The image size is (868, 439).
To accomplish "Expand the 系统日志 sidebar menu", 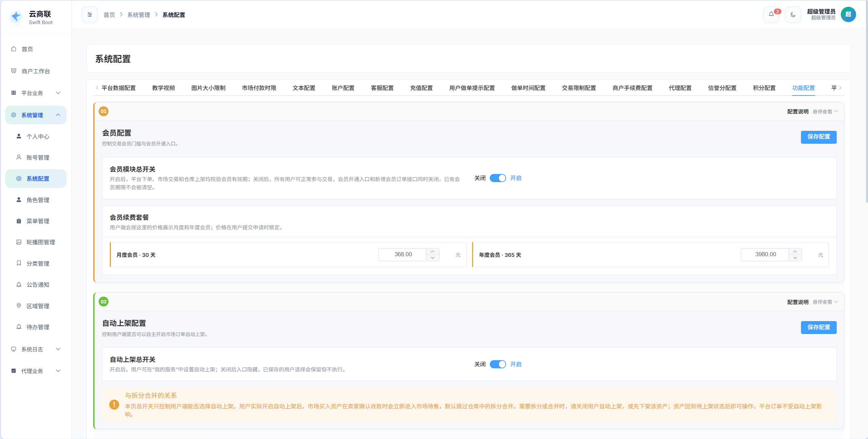I will pos(36,349).
